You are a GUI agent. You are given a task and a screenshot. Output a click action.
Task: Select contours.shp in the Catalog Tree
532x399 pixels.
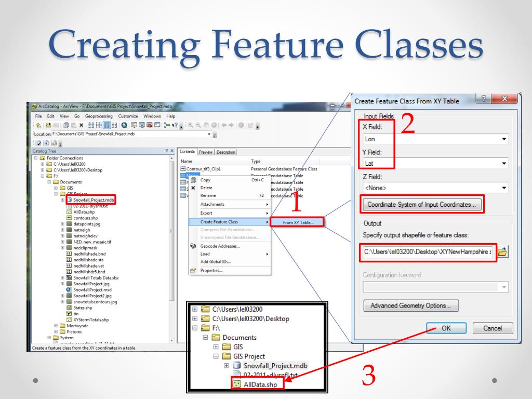pos(86,218)
